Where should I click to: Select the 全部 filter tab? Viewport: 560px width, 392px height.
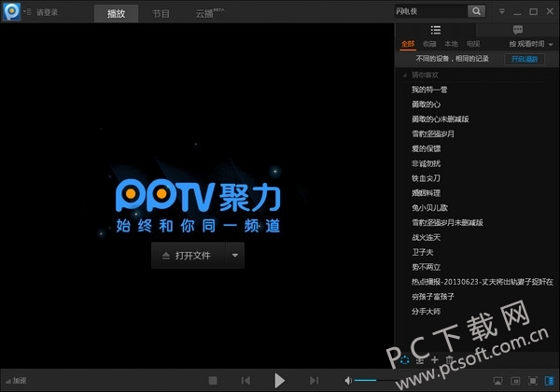click(408, 44)
